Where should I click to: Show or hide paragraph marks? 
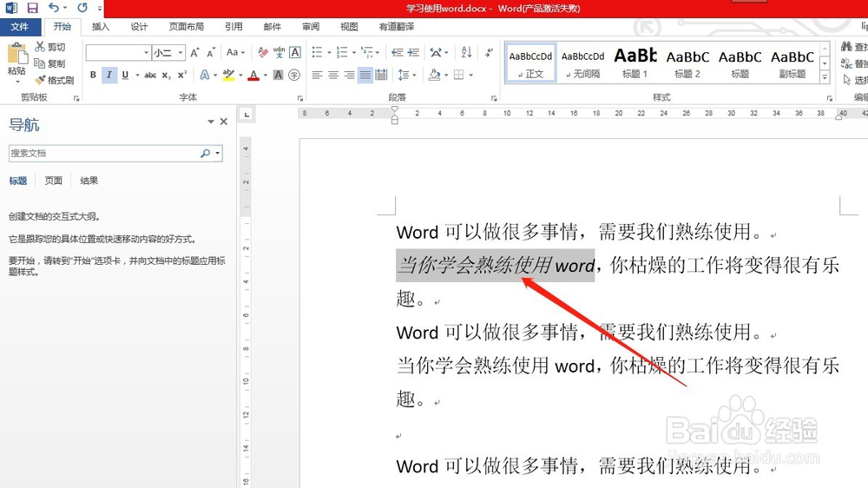[489, 53]
